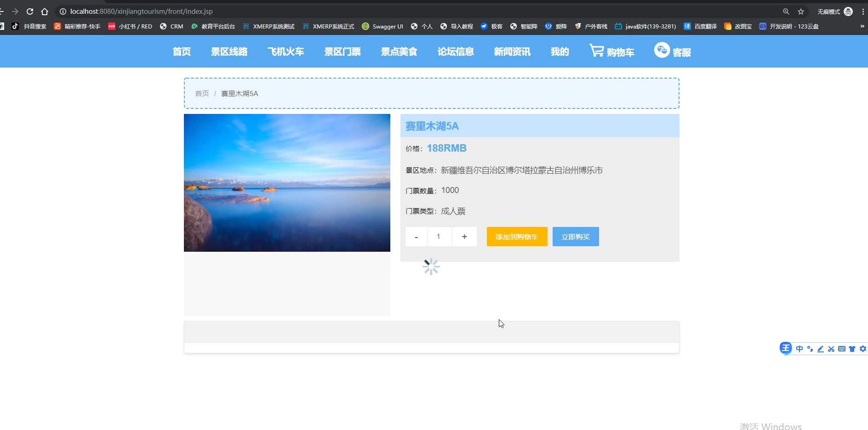This screenshot has height=430, width=868.
Task: Click the browser address bar URL
Action: click(x=142, y=11)
